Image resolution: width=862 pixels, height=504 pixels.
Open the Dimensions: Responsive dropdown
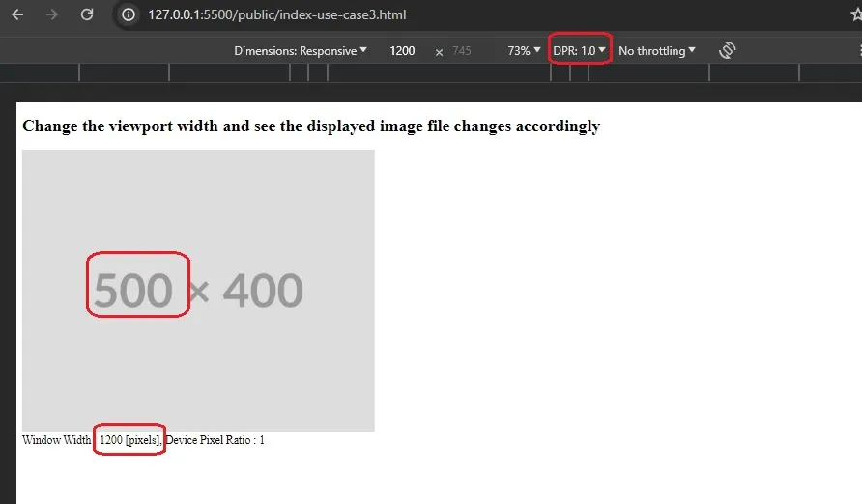pos(301,50)
